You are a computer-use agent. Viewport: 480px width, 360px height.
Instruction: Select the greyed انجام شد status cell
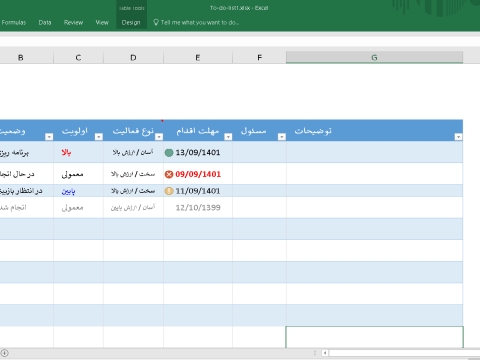point(26,207)
